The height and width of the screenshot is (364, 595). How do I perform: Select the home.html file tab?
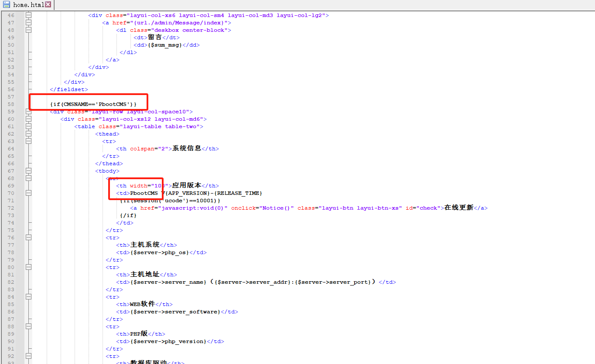coord(28,5)
